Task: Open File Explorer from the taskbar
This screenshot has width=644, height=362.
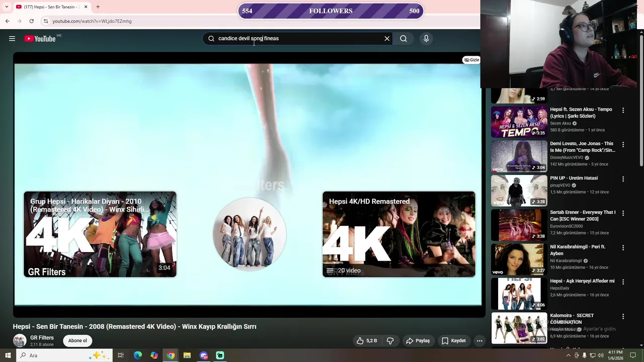Action: [x=187, y=355]
